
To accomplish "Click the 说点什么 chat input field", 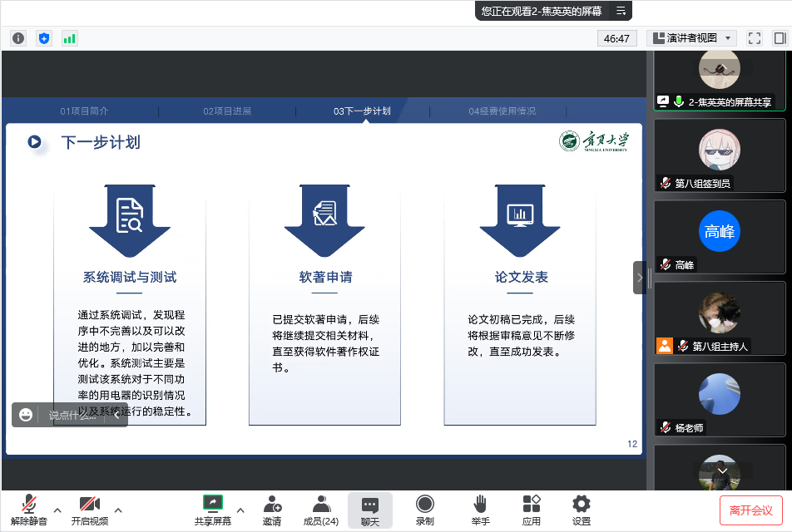I will point(72,416).
